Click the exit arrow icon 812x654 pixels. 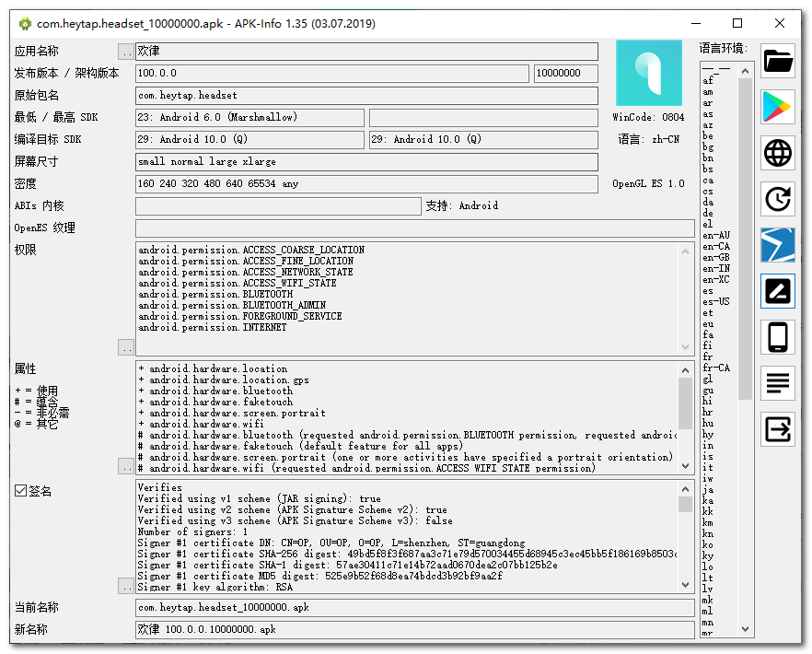coord(778,428)
